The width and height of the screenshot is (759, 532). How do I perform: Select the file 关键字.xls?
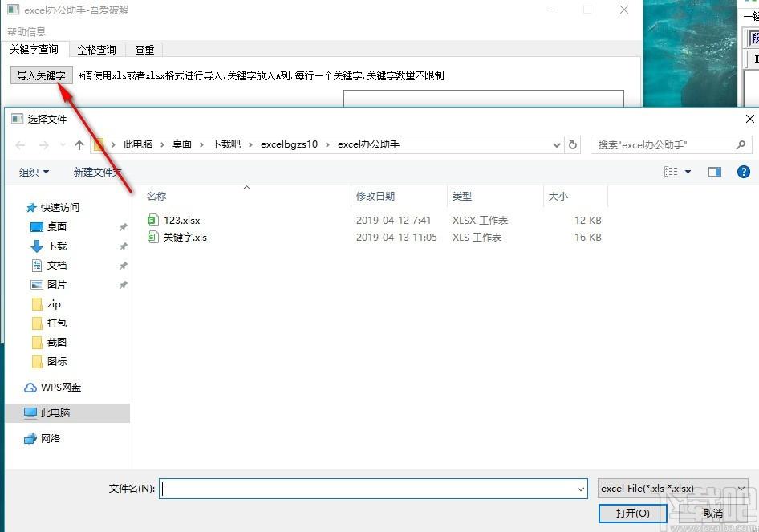[185, 238]
